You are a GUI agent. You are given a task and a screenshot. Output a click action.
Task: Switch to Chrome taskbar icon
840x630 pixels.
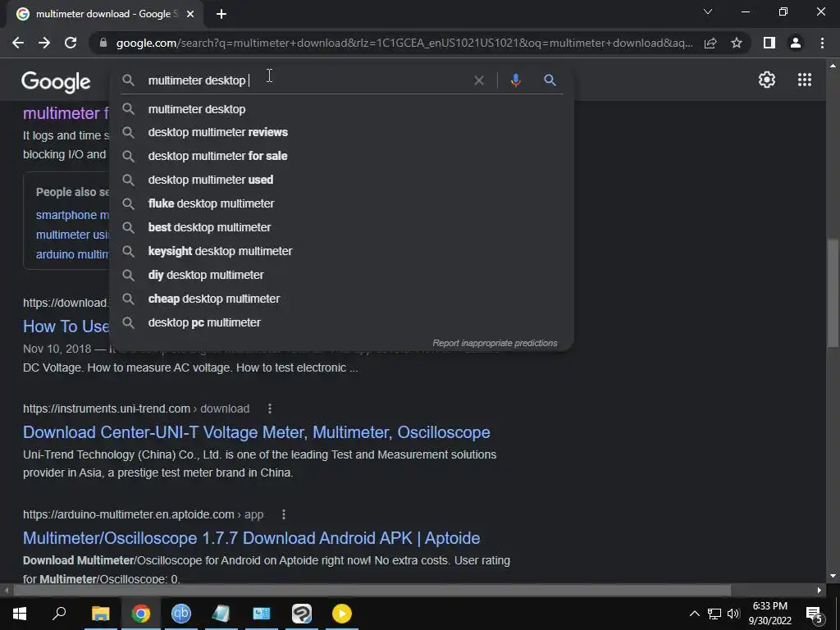coord(141,614)
